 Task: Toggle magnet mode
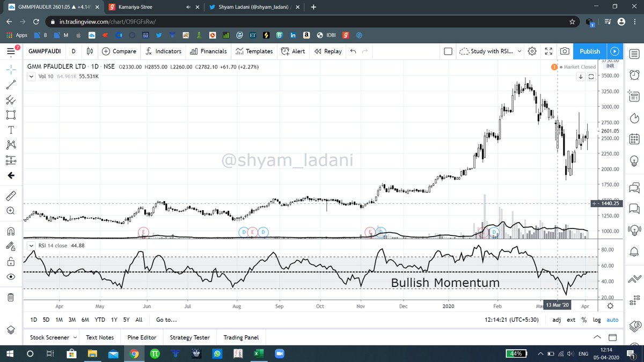click(x=10, y=231)
